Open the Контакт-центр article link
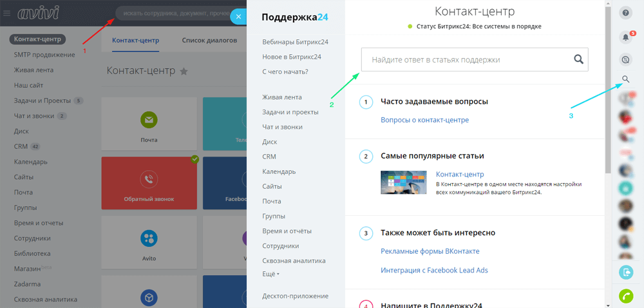Image resolution: width=644 pixels, height=308 pixels. pos(460,175)
